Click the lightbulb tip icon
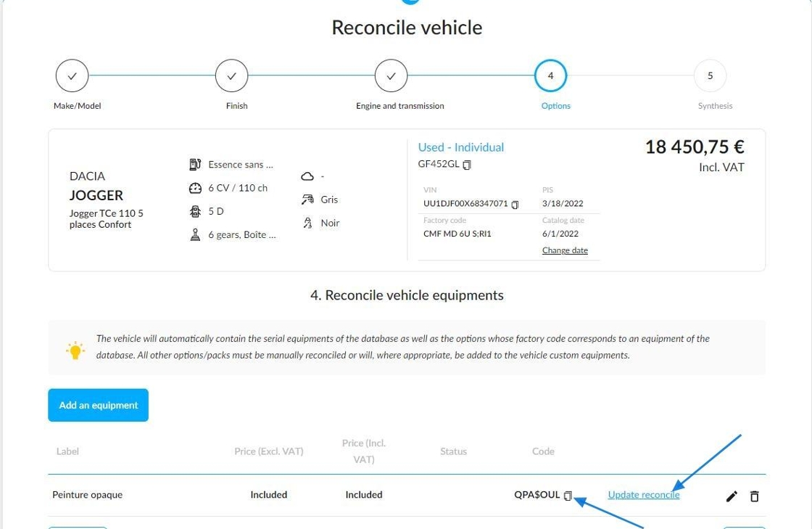The width and height of the screenshot is (812, 529). [x=75, y=350]
